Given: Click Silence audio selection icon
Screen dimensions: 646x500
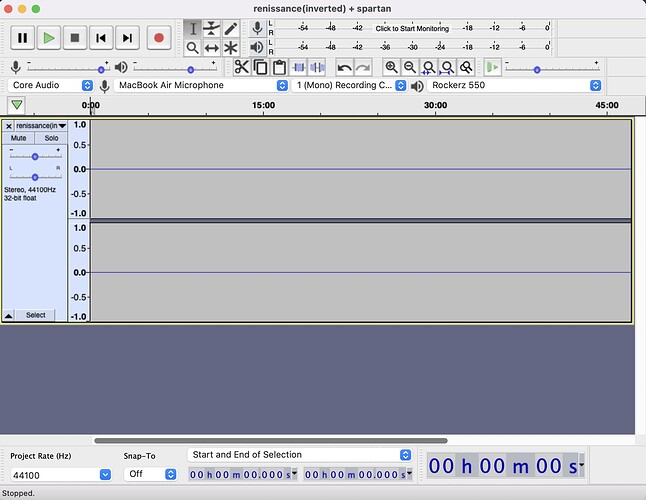Looking at the screenshot, I should coord(317,67).
